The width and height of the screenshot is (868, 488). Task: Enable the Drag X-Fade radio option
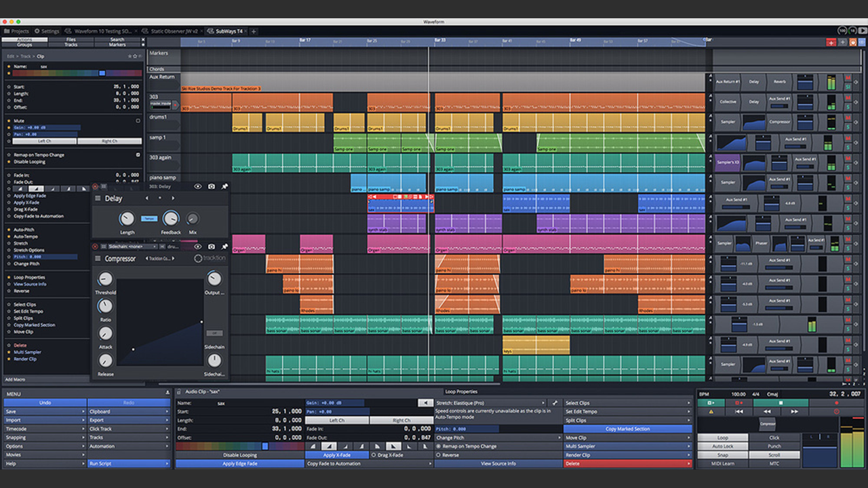(x=374, y=455)
